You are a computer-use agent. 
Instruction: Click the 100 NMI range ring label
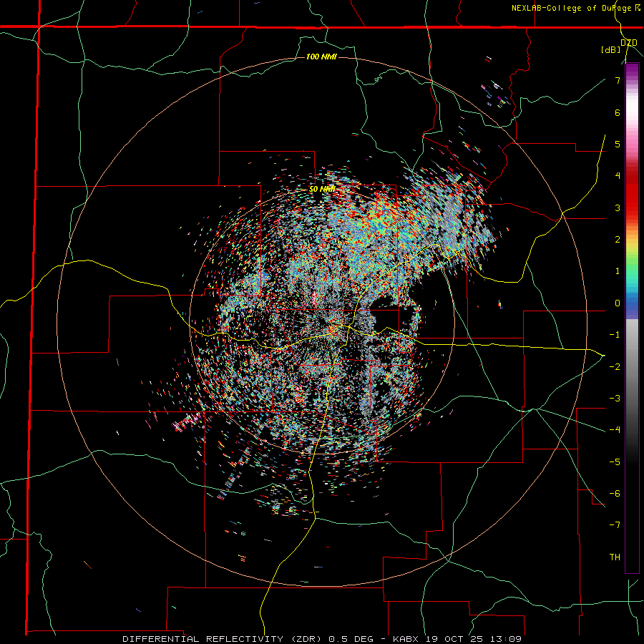(x=321, y=57)
